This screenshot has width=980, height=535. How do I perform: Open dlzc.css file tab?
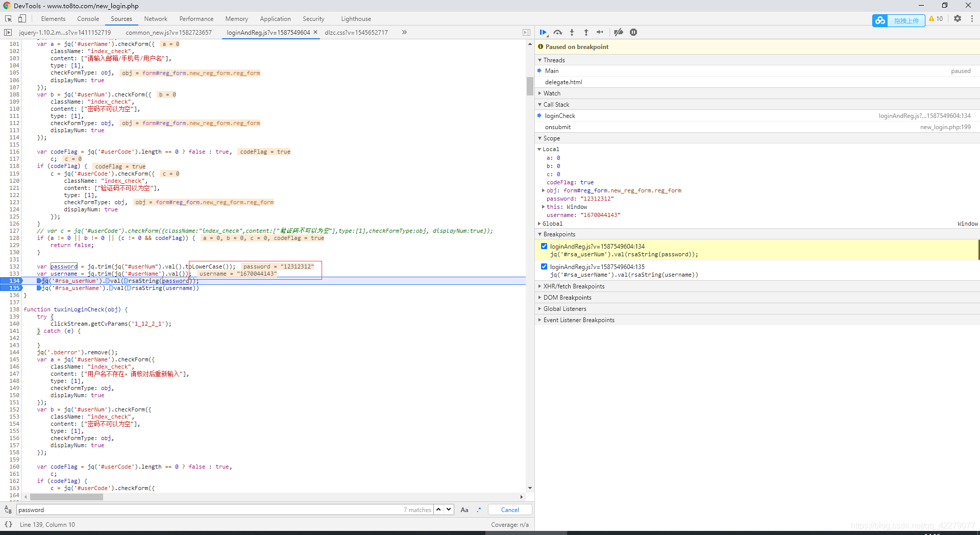pyautogui.click(x=356, y=32)
